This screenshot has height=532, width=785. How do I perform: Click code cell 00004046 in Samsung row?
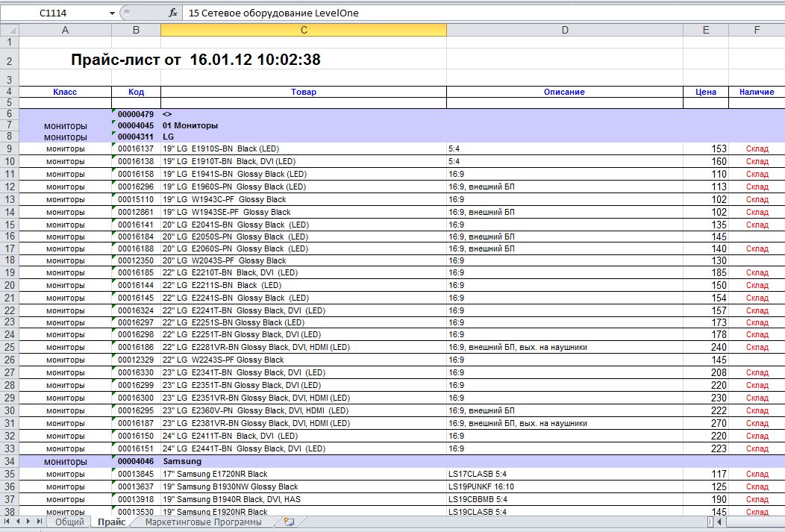[136, 461]
